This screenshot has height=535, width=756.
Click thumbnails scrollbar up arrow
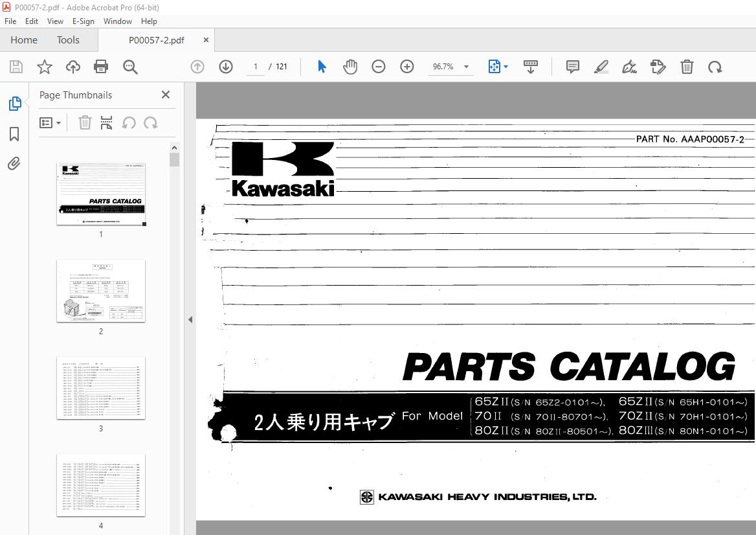point(175,148)
